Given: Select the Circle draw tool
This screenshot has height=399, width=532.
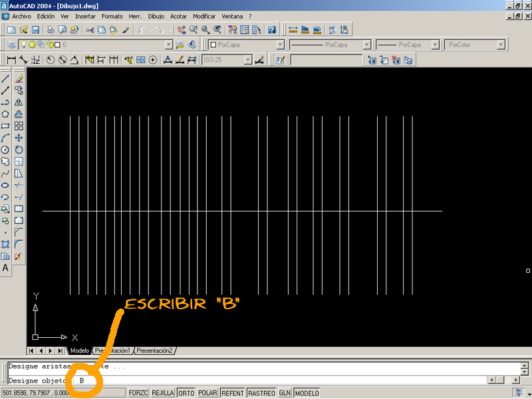Looking at the screenshot, I should coord(5,150).
